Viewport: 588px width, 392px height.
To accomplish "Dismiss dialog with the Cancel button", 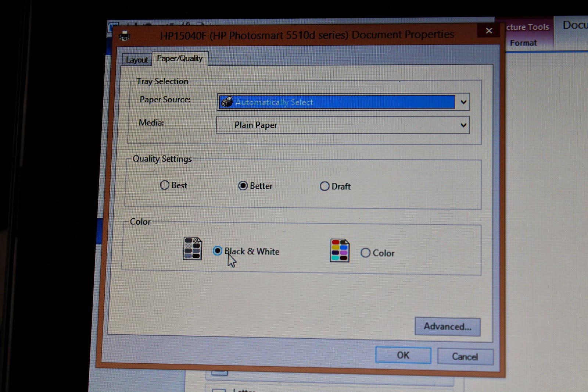I will point(465,357).
